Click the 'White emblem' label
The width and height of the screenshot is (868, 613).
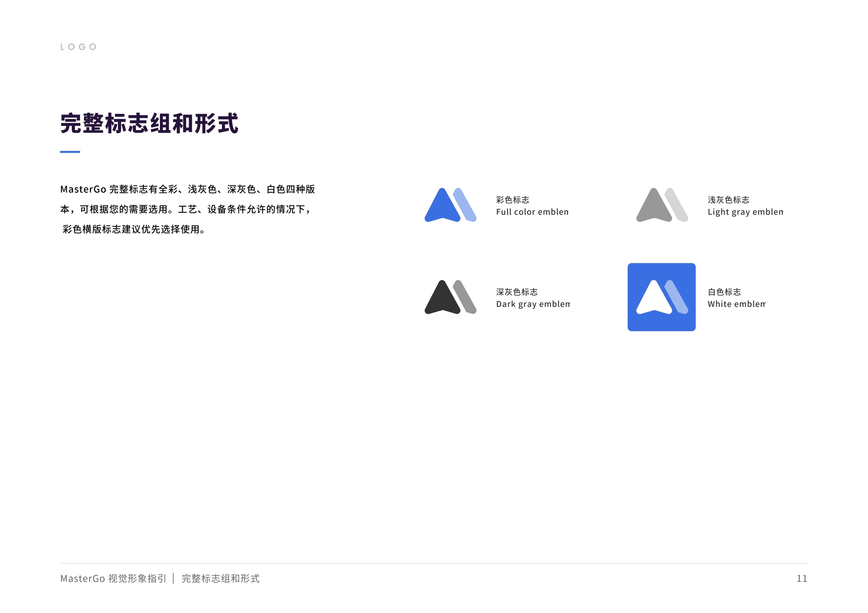(736, 304)
